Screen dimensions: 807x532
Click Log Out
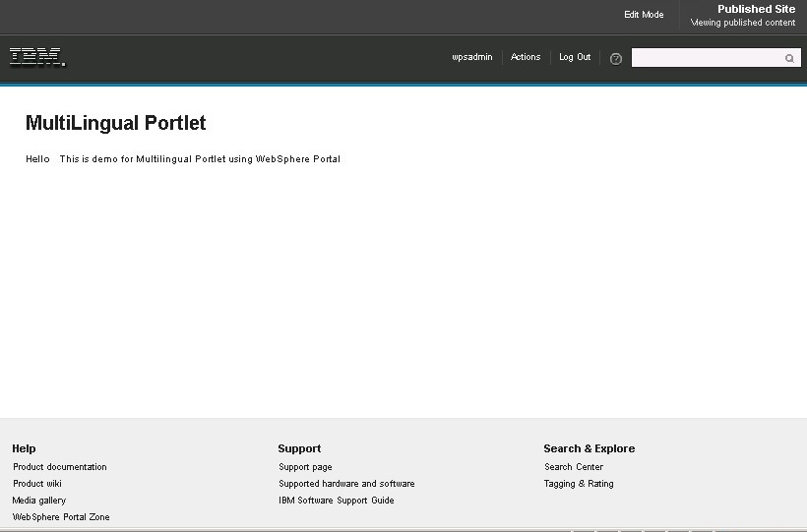point(575,57)
